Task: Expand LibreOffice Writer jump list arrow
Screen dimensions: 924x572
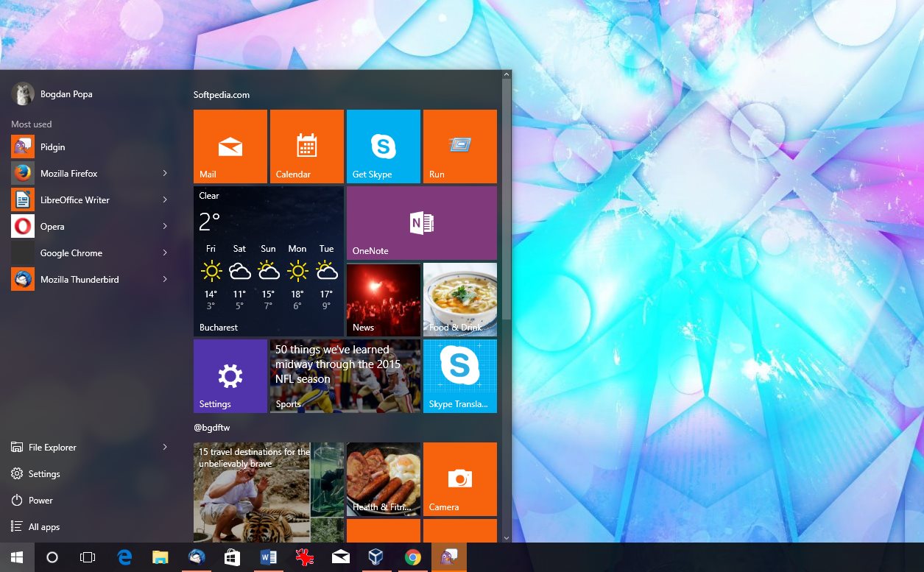Action: click(x=165, y=200)
